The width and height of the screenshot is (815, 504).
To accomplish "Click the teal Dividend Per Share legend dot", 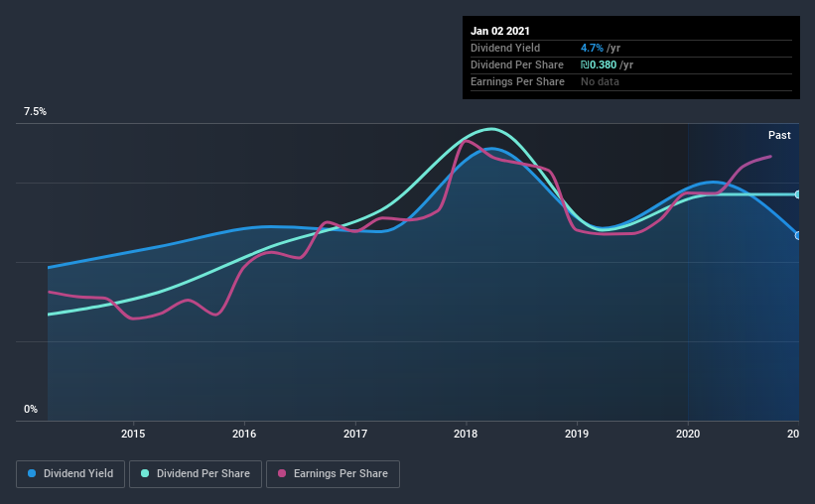I will point(145,473).
